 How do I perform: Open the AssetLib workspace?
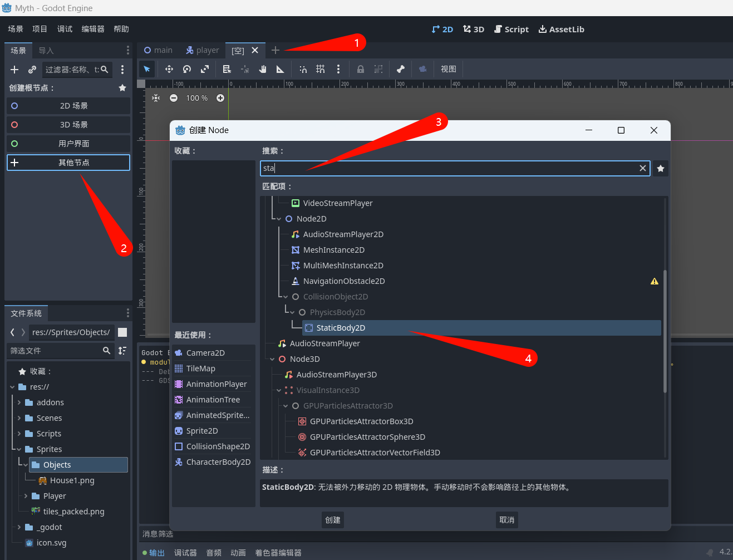[562, 30]
